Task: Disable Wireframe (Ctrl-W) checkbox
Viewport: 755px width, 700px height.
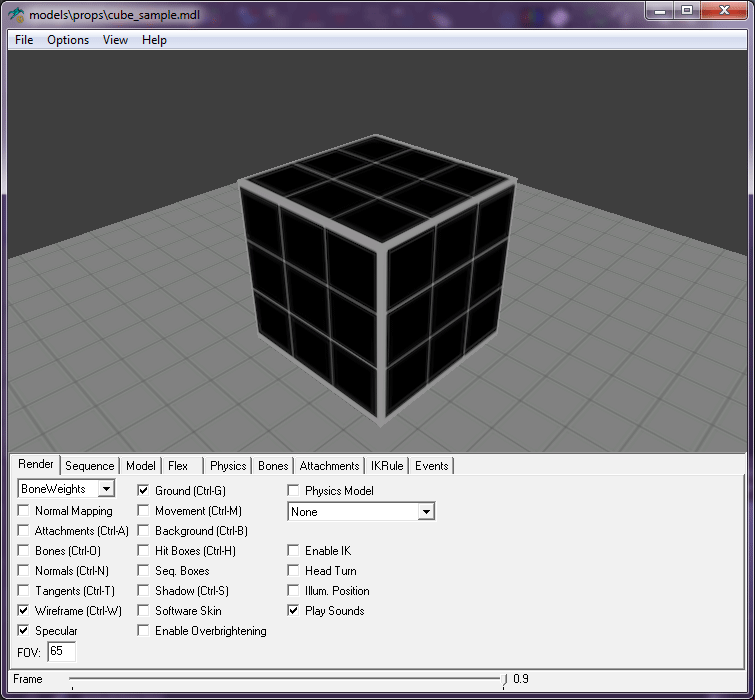Action: pos(23,610)
